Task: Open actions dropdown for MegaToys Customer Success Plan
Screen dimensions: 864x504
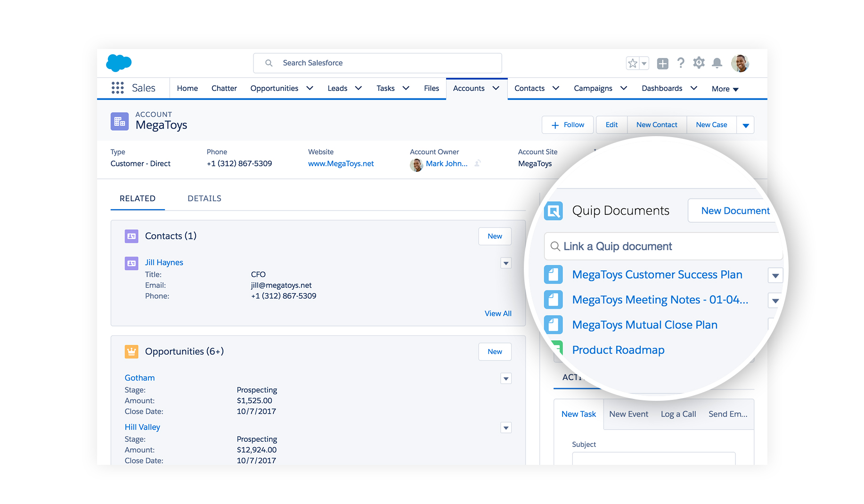Action: tap(775, 276)
